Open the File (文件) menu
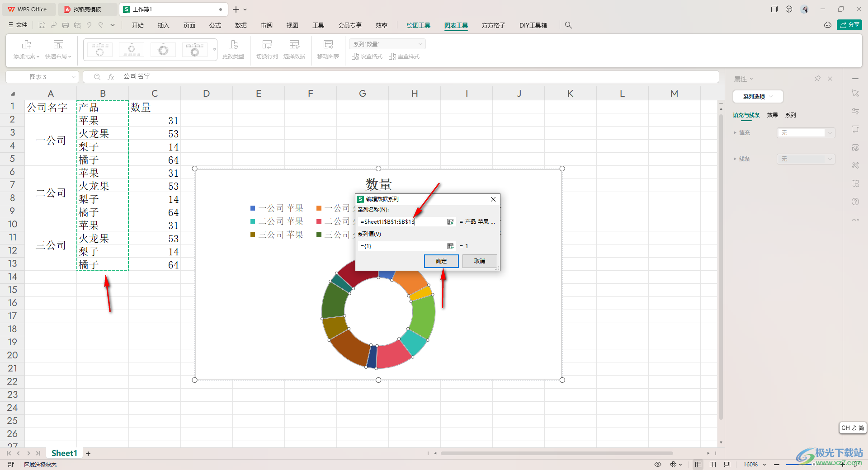868x470 pixels. tap(18, 25)
